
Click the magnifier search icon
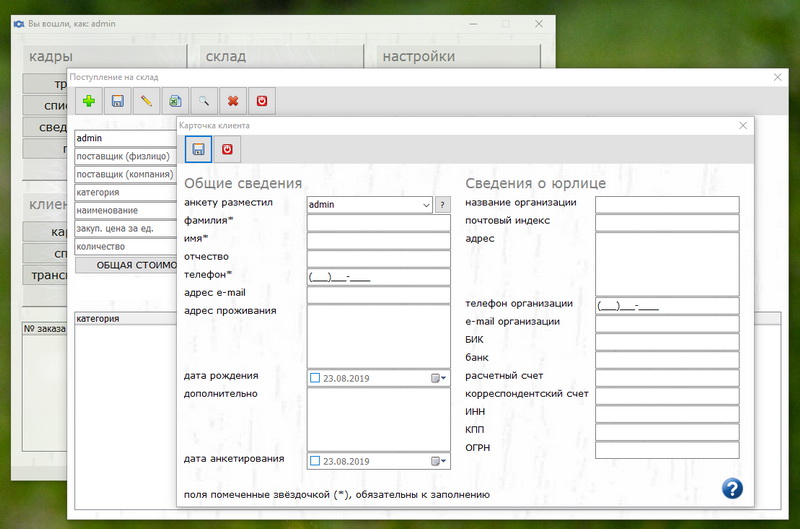click(x=204, y=101)
